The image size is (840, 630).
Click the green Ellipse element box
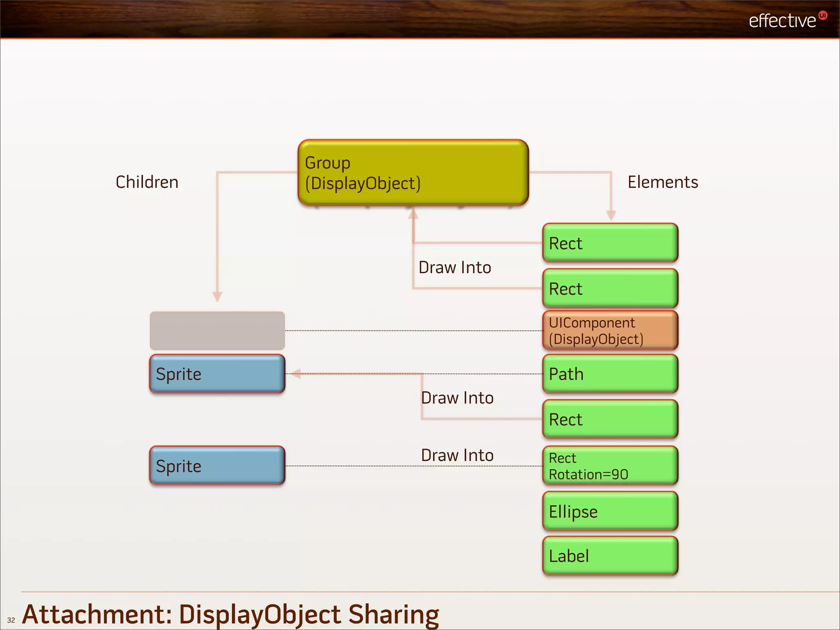coord(610,511)
